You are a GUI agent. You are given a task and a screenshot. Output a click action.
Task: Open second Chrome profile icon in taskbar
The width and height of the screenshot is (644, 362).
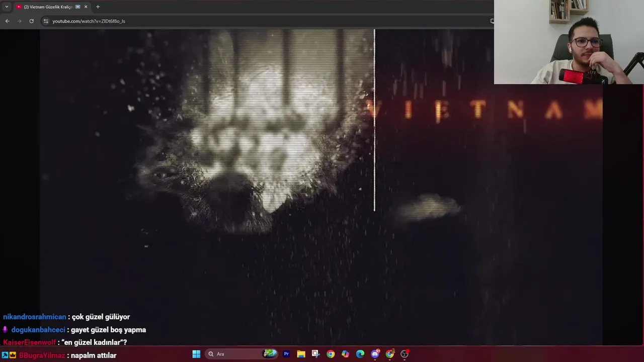(x=390, y=354)
